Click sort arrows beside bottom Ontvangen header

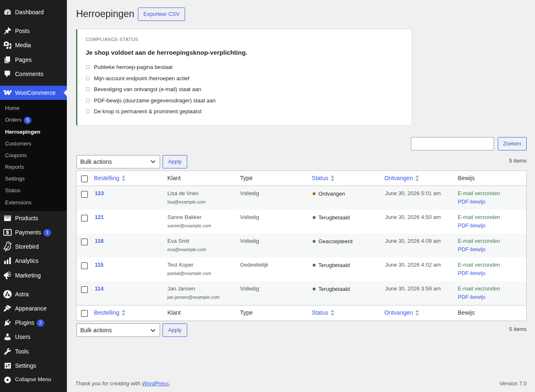tap(417, 313)
